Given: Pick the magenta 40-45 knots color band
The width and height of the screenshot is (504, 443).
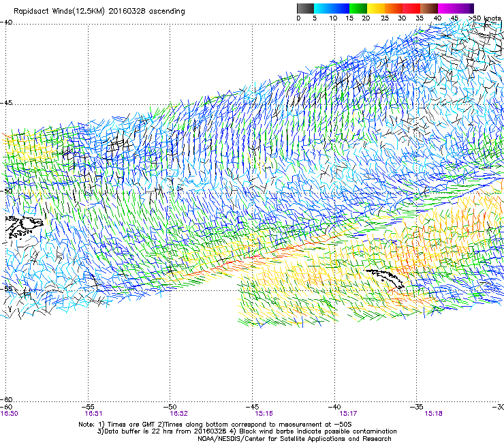Looking at the screenshot, I should click(447, 8).
